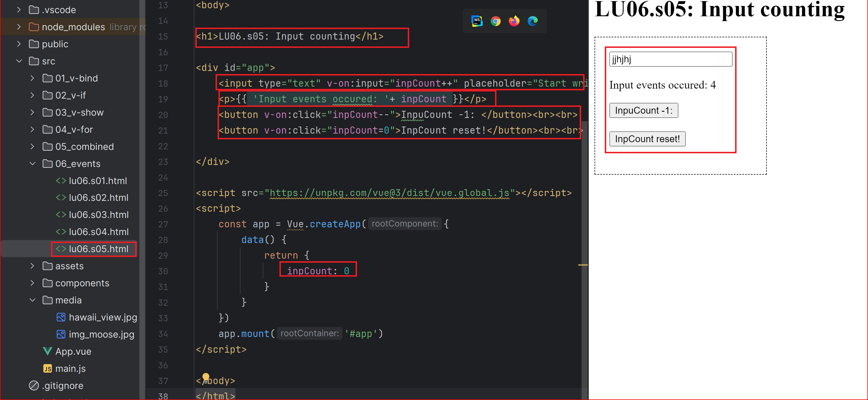Click the 'InpuCount -1:' button in preview
The image size is (868, 400).
643,111
